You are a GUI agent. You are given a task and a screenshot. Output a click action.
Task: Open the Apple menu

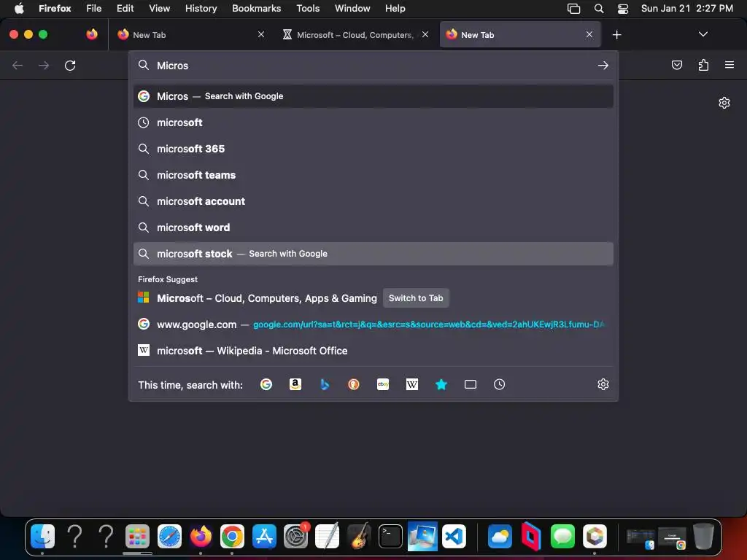pyautogui.click(x=19, y=8)
